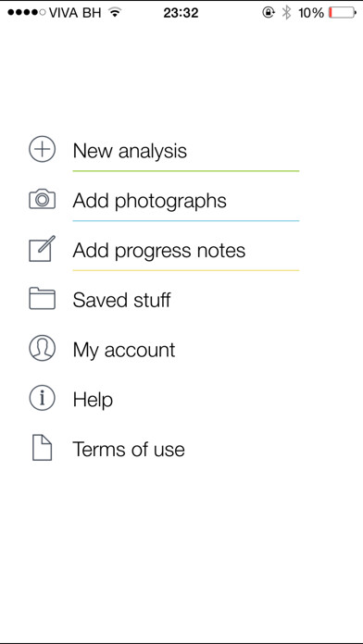
Task: Tap the plus circle New analysis icon
Action: click(42, 149)
